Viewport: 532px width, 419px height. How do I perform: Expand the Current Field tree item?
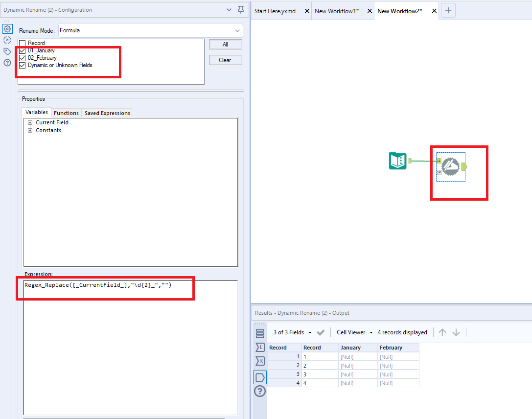pyautogui.click(x=30, y=122)
